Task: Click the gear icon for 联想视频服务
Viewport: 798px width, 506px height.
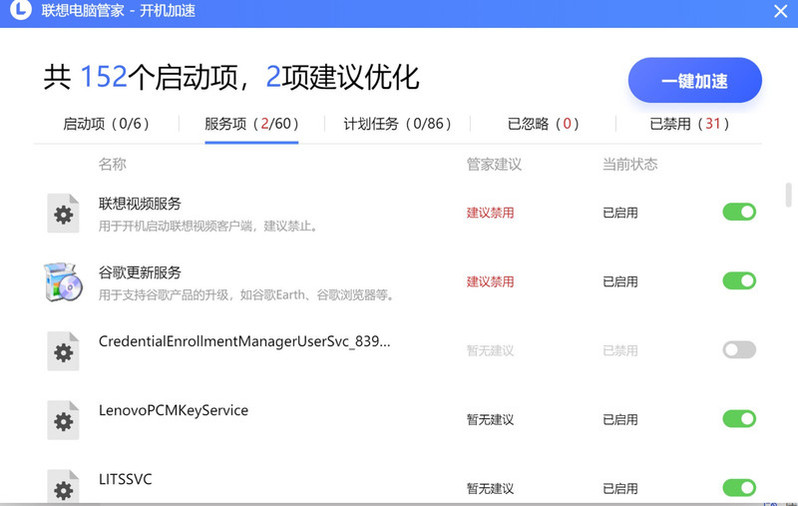Action: click(63, 213)
